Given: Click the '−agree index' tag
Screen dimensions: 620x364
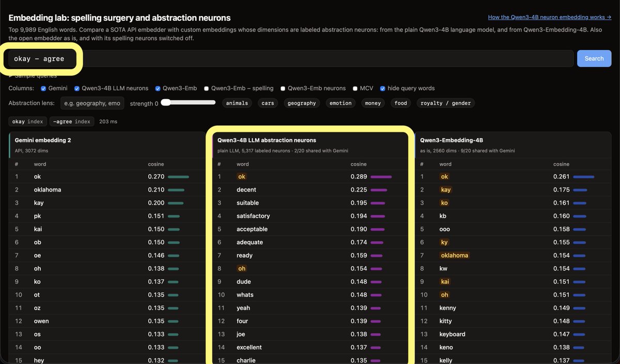Looking at the screenshot, I should [x=72, y=121].
